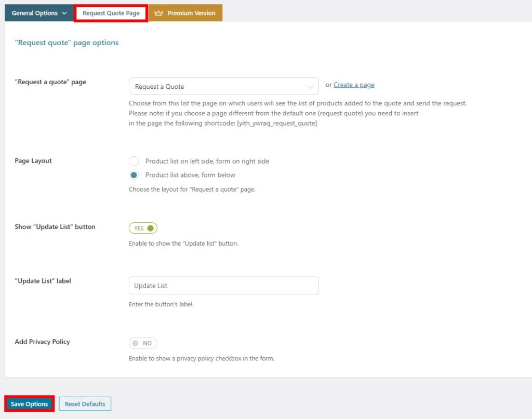
Task: Click 'Enable to show the Update list button' description
Action: coord(183,244)
